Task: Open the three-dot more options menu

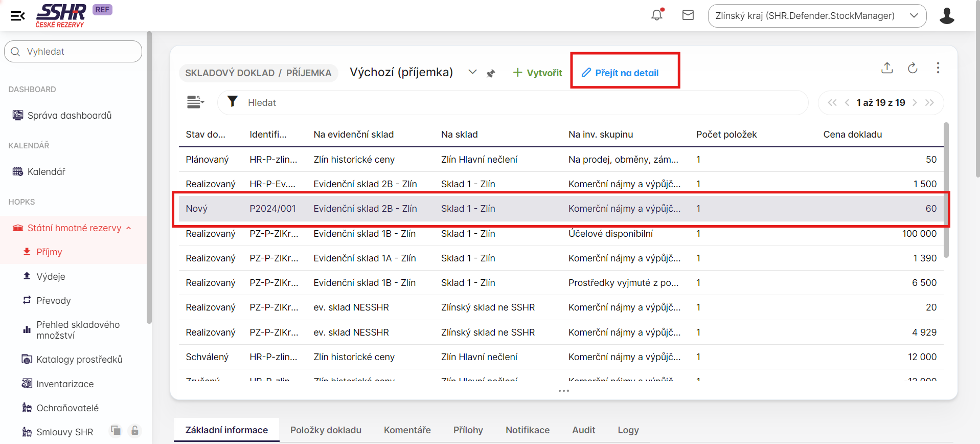Action: (x=938, y=68)
